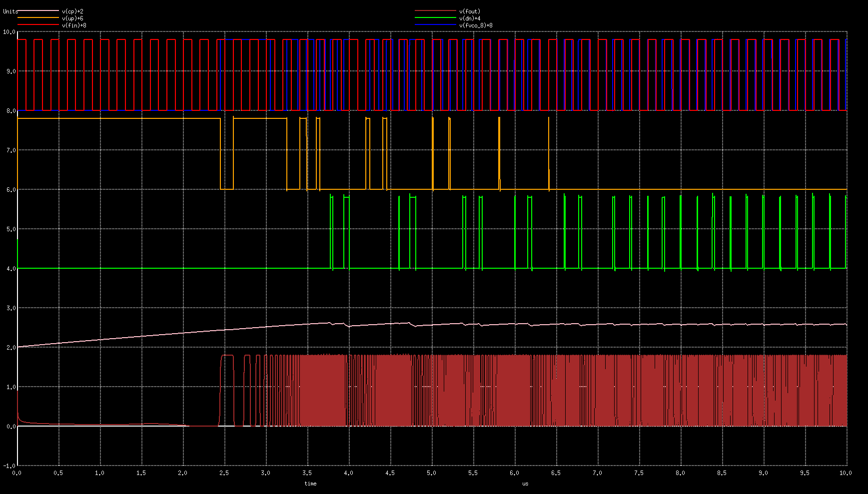
Task: Click the y-axis tick label 8.0
Action: (11, 111)
